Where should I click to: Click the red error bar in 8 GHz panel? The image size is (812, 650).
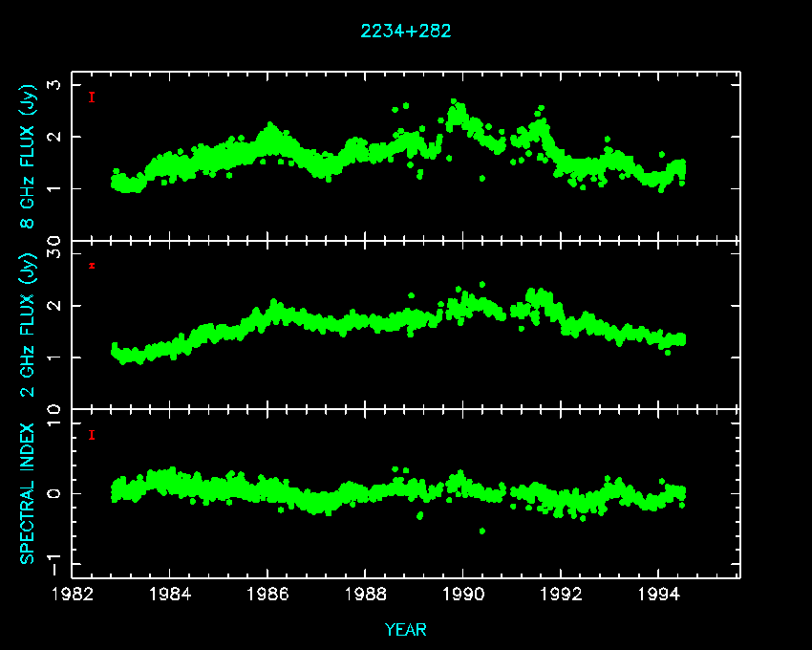tap(92, 97)
